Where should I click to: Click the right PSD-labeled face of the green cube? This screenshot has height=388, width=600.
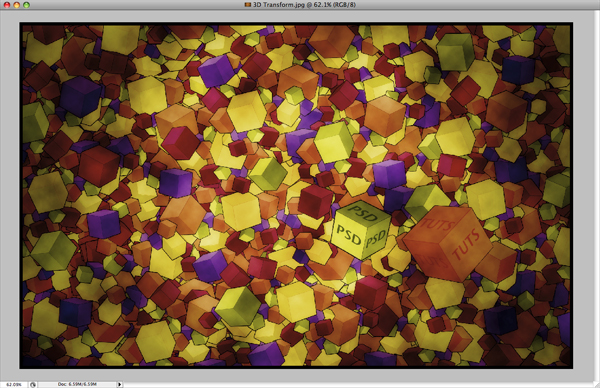376,238
